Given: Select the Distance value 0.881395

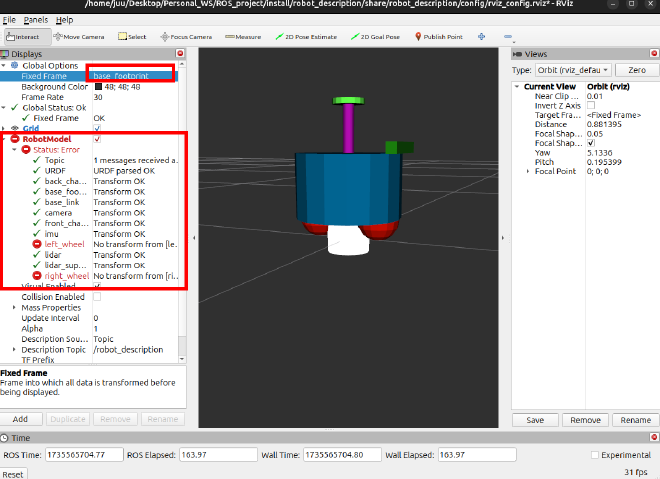Looking at the screenshot, I should [x=604, y=124].
